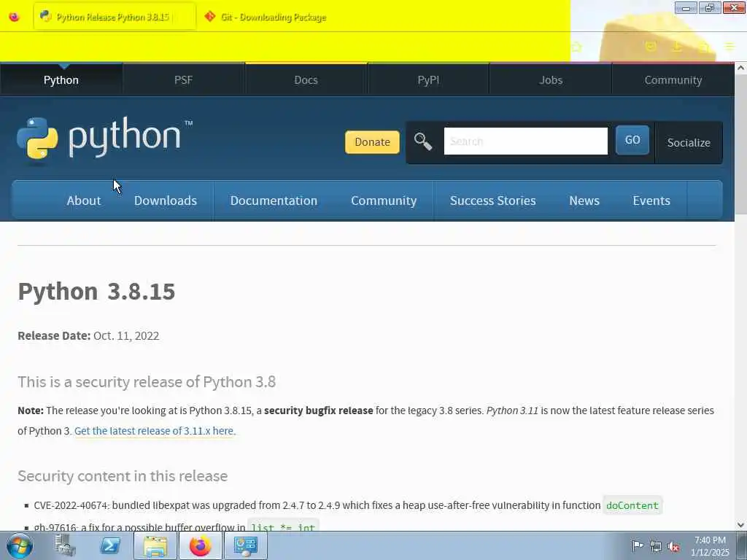Screen dimensions: 747x560
Task: Click the Firefox taskbar icon
Action: [200, 545]
